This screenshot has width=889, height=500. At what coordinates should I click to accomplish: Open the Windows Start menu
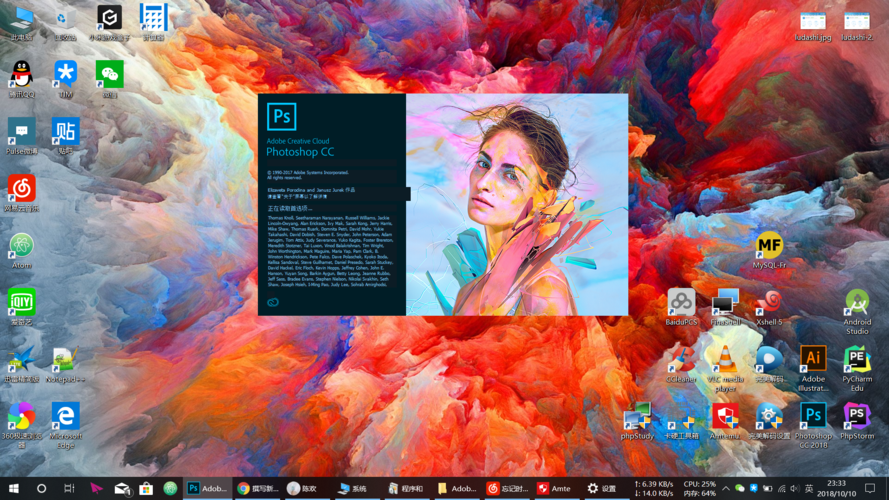(14, 488)
